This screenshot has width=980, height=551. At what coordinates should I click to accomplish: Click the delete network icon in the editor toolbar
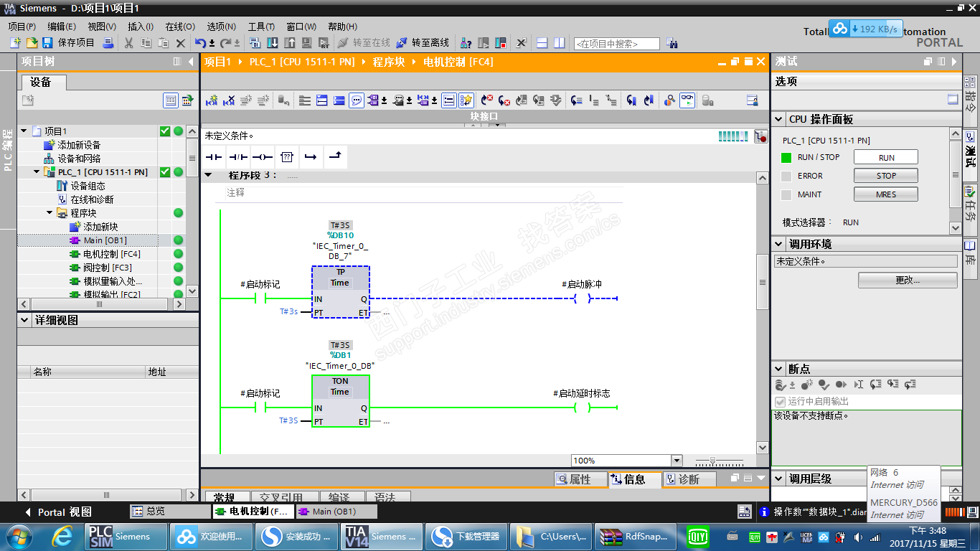229,100
